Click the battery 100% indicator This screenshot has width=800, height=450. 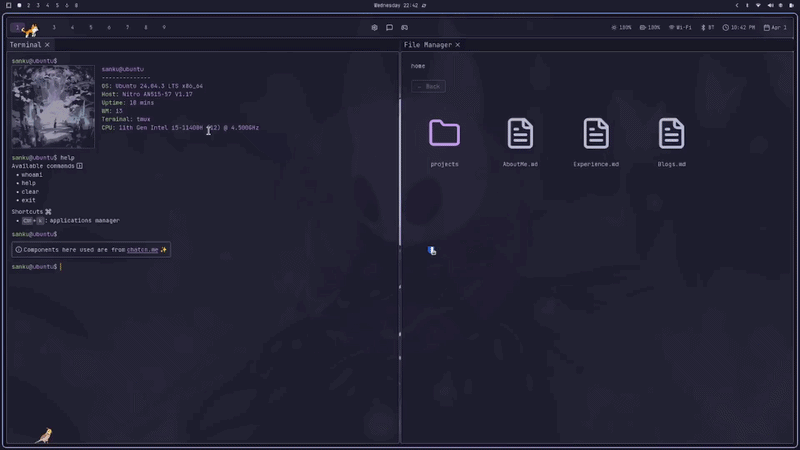[x=650, y=28]
